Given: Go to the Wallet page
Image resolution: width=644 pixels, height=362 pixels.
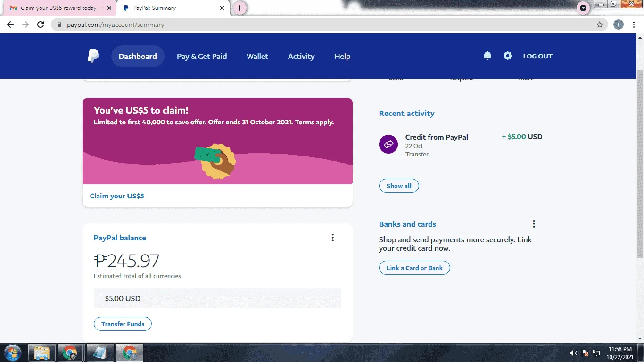Looking at the screenshot, I should 257,56.
